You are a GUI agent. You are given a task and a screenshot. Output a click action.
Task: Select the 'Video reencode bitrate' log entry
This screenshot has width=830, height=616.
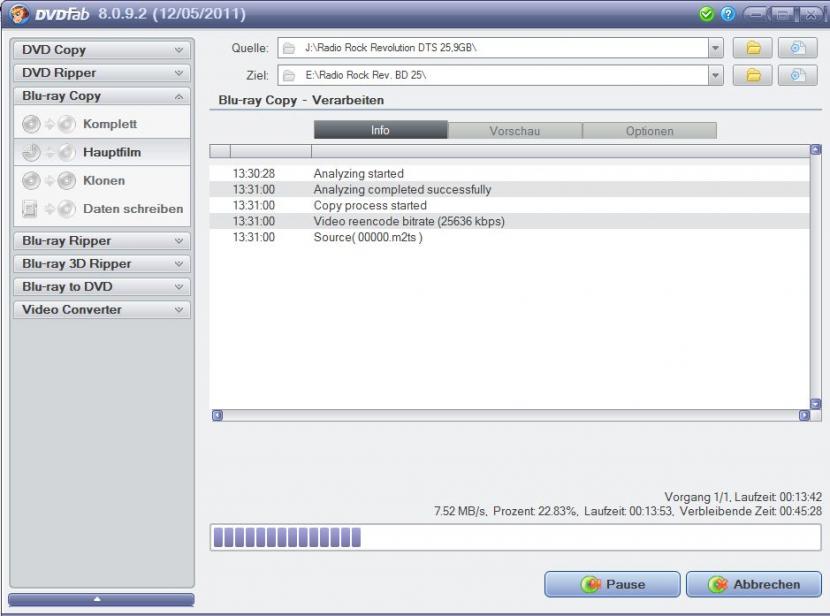(509, 221)
